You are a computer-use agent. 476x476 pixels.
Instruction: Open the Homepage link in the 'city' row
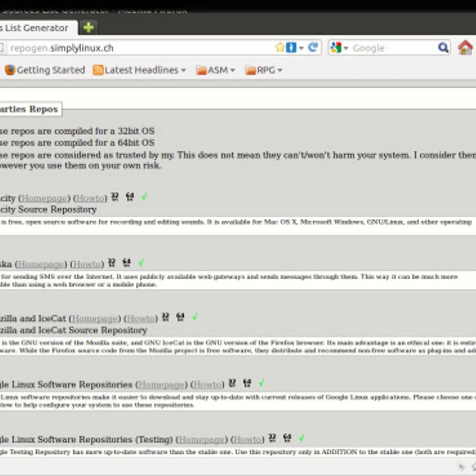point(44,198)
